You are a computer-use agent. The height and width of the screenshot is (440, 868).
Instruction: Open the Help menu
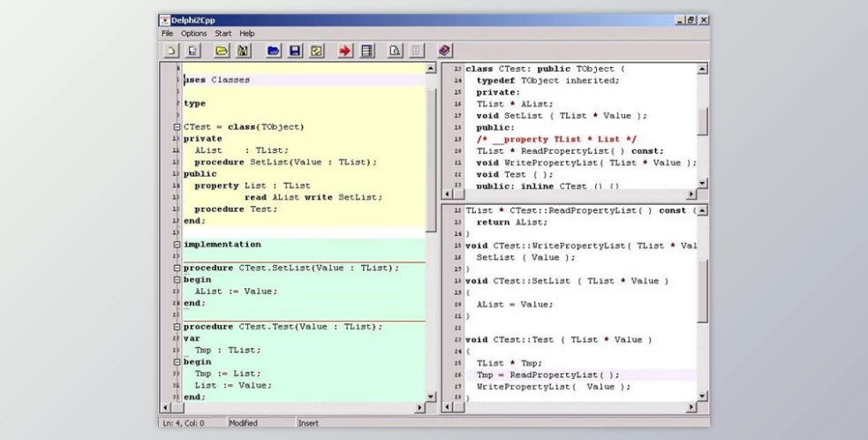(247, 34)
